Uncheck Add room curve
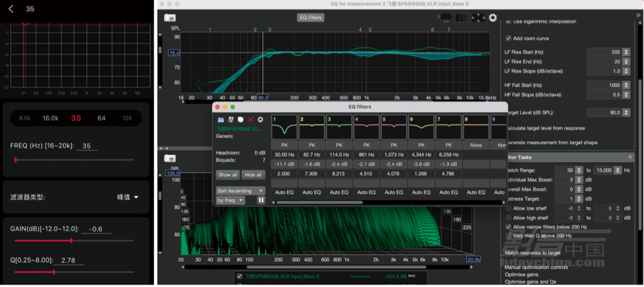Screen dimensions: 644x287 pos(509,38)
